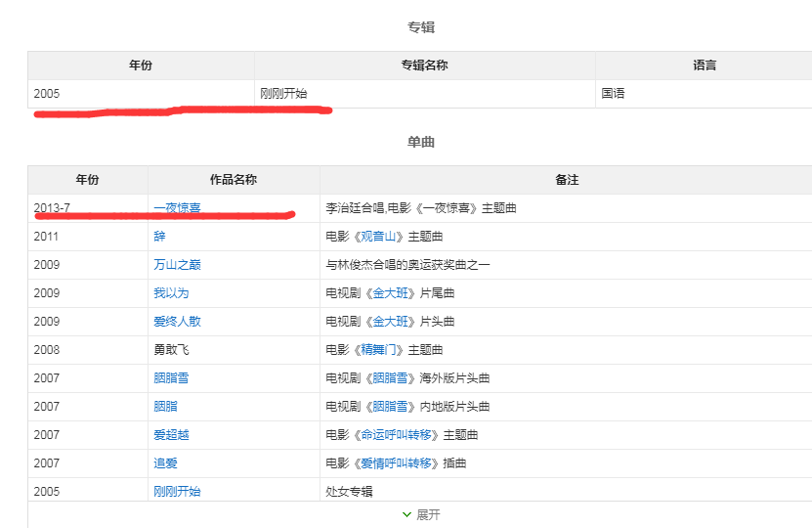Open the 命运呼叫转移 movie link
Image resolution: width=812 pixels, height=528 pixels.
[x=396, y=435]
